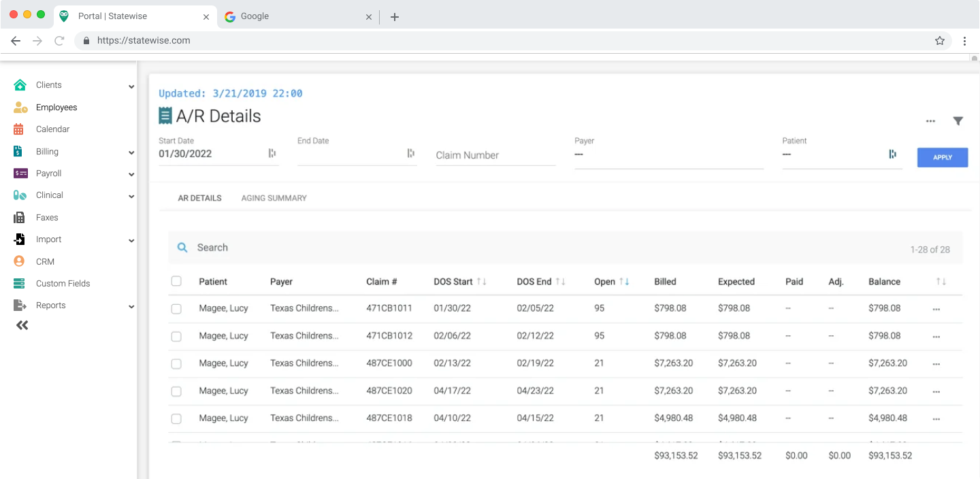Expand the Clients menu chevron

coord(131,86)
